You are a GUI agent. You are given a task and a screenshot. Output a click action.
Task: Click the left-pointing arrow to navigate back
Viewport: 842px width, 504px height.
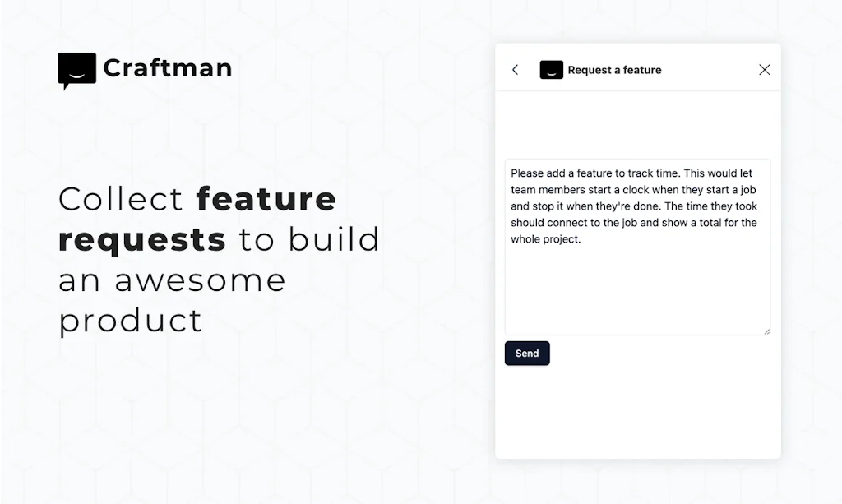click(x=515, y=70)
